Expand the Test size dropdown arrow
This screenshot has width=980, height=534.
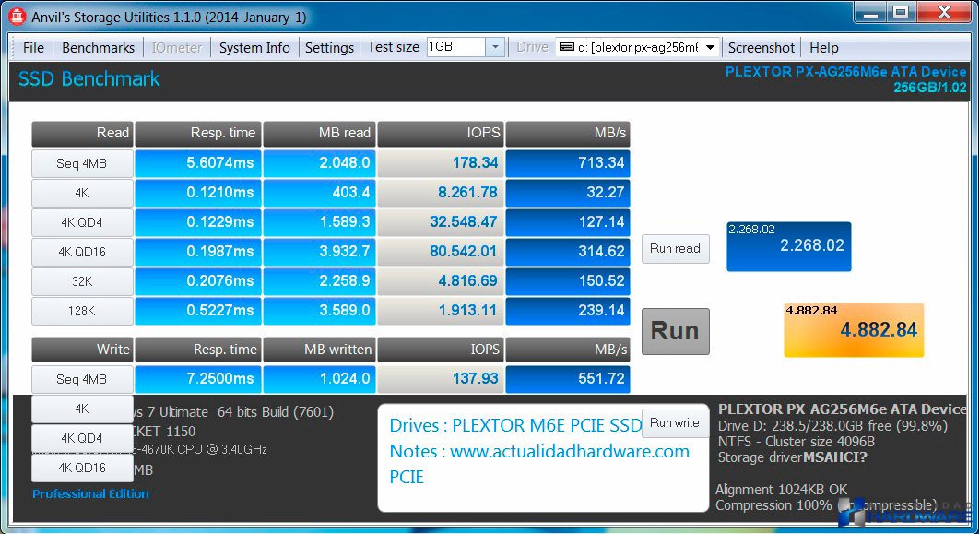(494, 48)
